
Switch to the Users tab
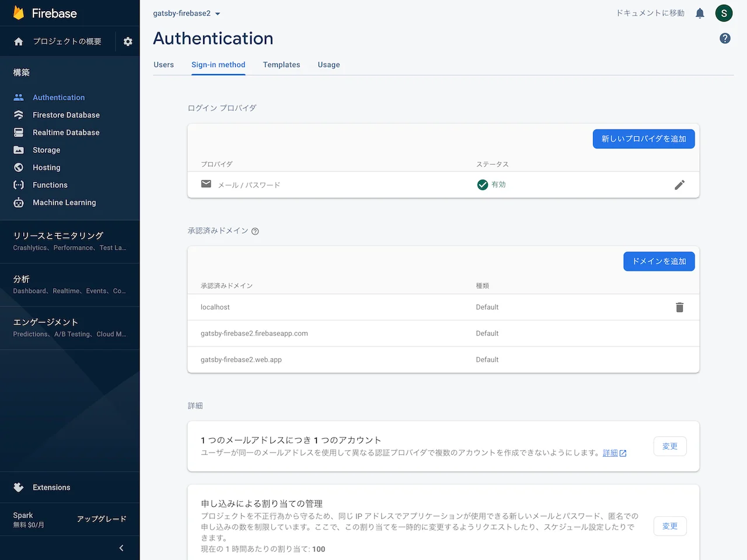[163, 65]
